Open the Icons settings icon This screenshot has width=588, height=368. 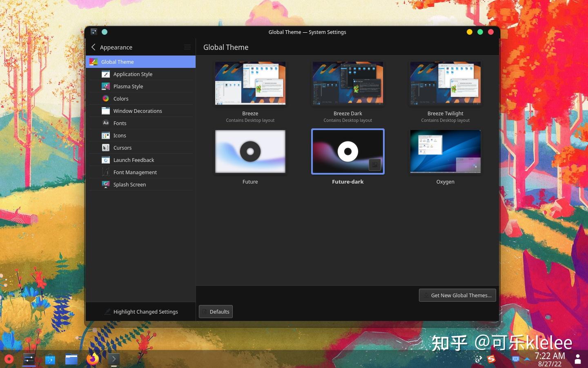106,135
